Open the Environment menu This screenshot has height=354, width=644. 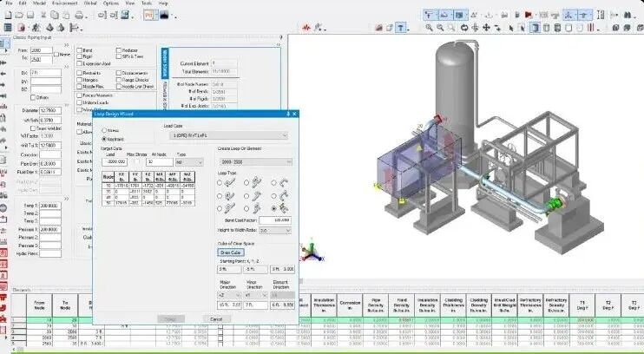(65, 3)
